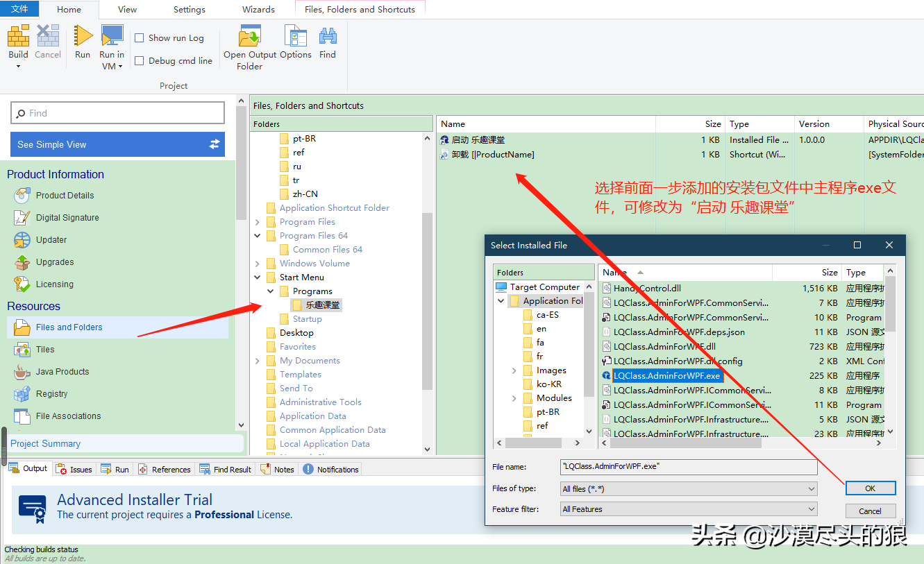Open Project Summary link
Screen dimensions: 924x564
pyautogui.click(x=45, y=444)
